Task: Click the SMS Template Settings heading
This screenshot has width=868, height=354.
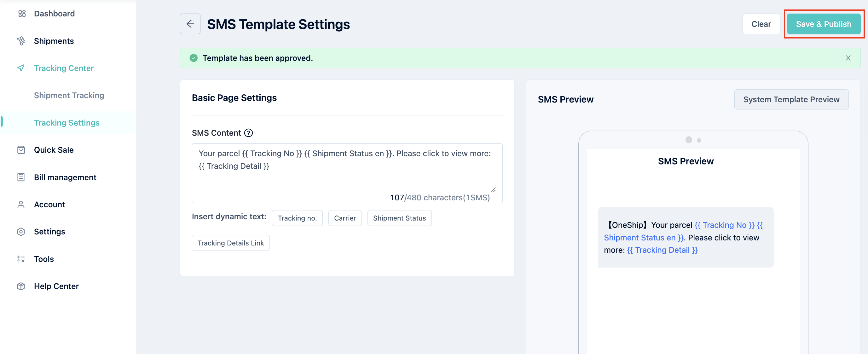Action: point(278,24)
